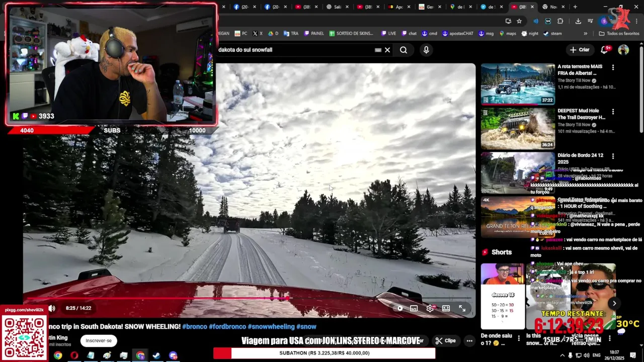The image size is (644, 362).
Task: Toggle theater mode on the player
Action: click(446, 308)
